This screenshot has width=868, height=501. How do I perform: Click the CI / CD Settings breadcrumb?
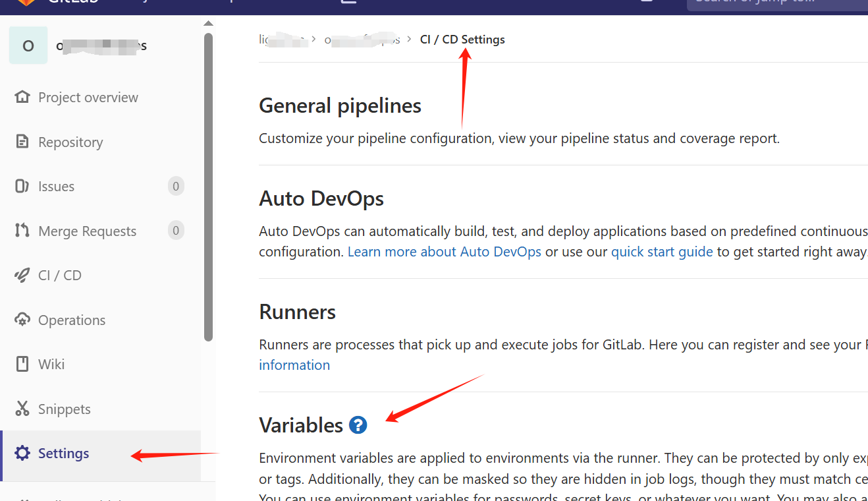pos(462,40)
